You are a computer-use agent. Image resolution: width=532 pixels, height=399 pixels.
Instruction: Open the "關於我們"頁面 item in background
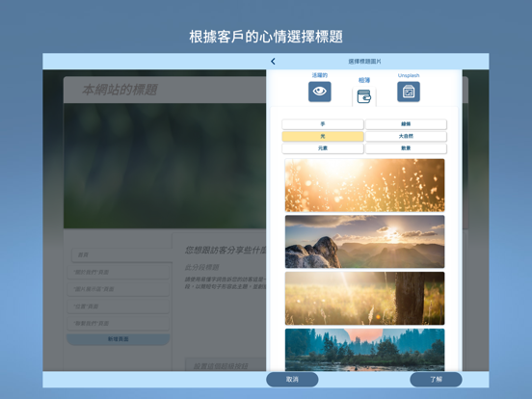(119, 272)
